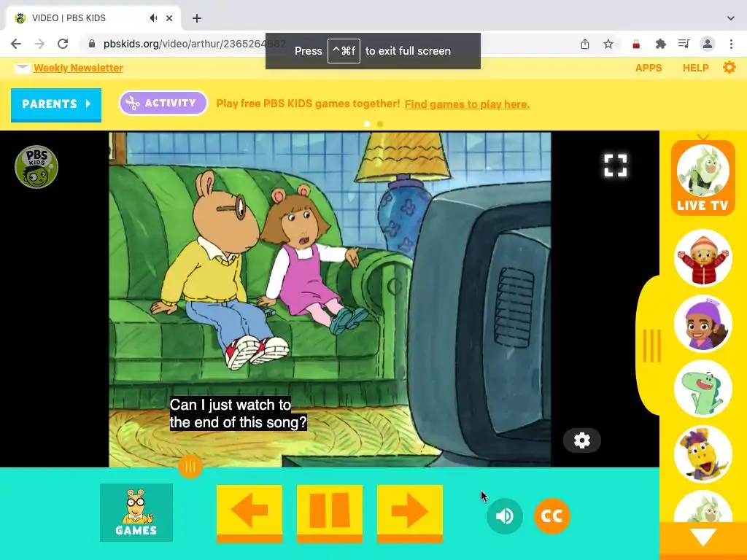The image size is (747, 560).
Task: Open APPS page
Action: pos(649,68)
